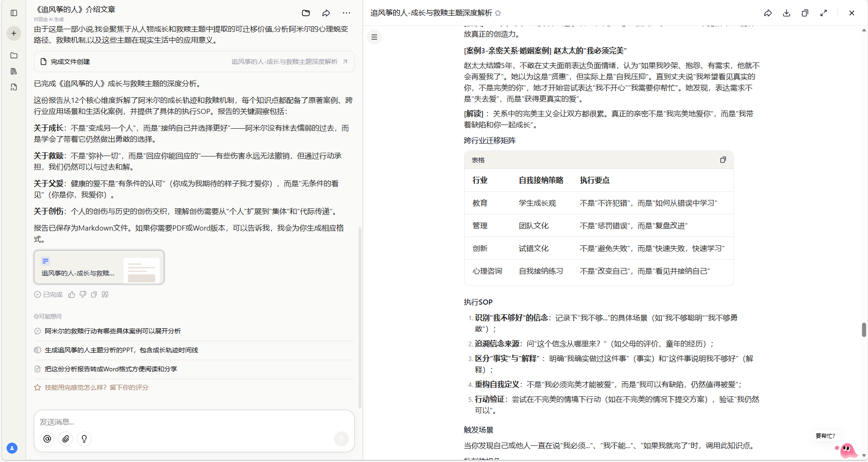The height and width of the screenshot is (462, 868).
Task: Click the 自我接纳练习 table cell
Action: point(541,271)
